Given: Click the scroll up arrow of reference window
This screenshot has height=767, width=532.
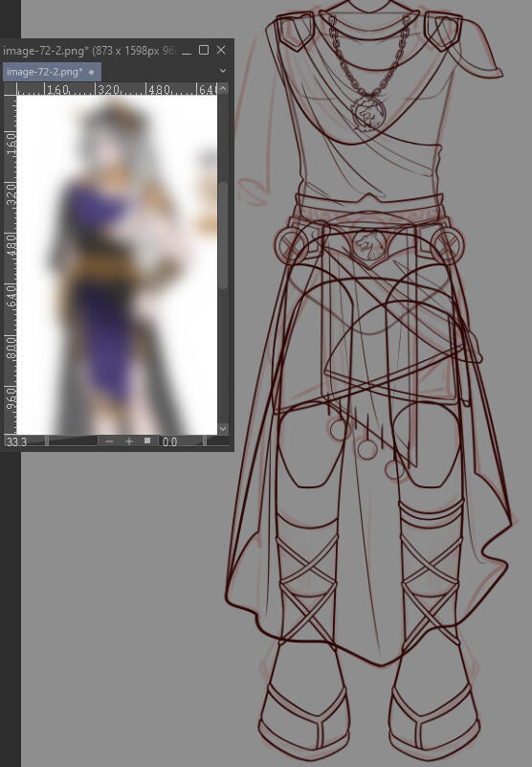Looking at the screenshot, I should pyautogui.click(x=223, y=88).
